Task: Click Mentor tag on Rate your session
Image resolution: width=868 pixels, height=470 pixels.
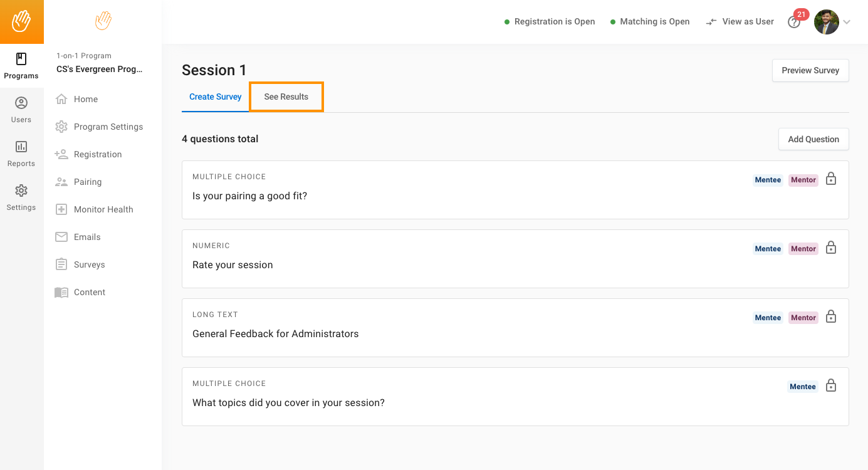Action: pyautogui.click(x=803, y=249)
